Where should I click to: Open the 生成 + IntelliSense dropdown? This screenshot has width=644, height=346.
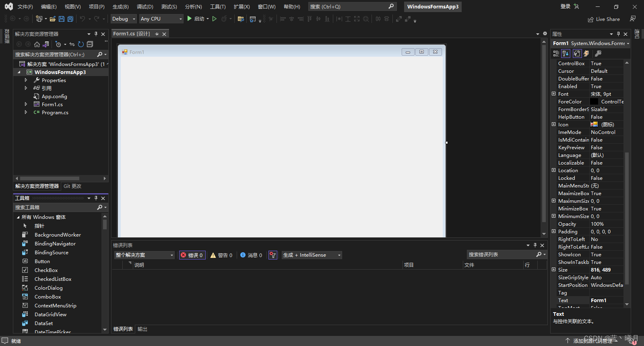tap(312, 255)
